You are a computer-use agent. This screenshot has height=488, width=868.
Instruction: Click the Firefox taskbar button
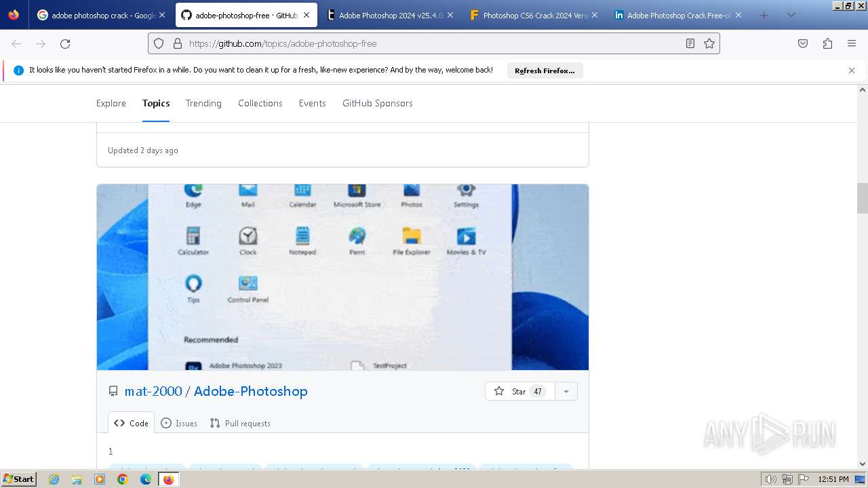pos(168,479)
